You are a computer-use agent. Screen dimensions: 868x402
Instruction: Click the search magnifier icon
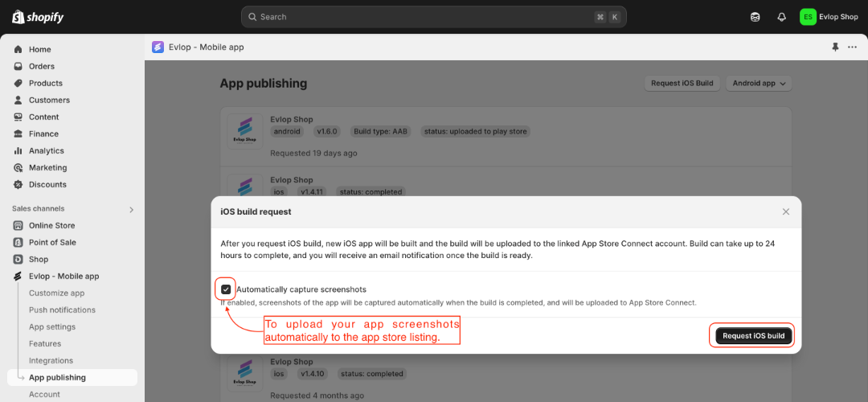pos(252,17)
